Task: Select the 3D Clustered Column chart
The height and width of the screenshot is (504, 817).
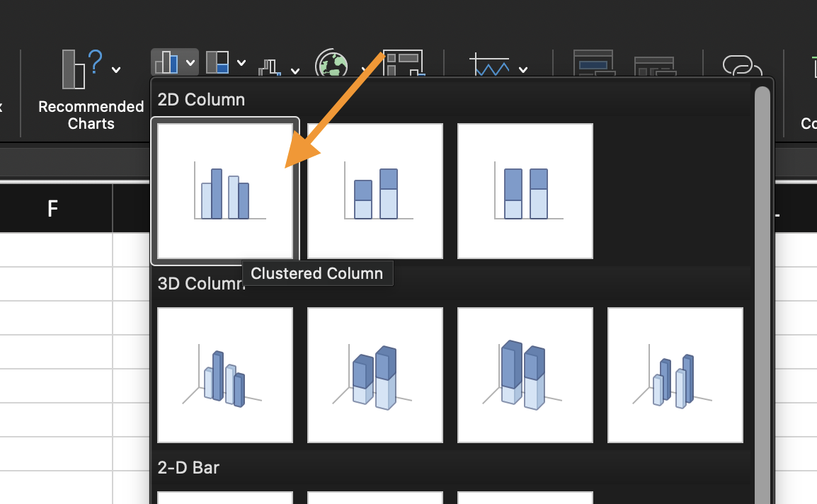Action: (225, 375)
